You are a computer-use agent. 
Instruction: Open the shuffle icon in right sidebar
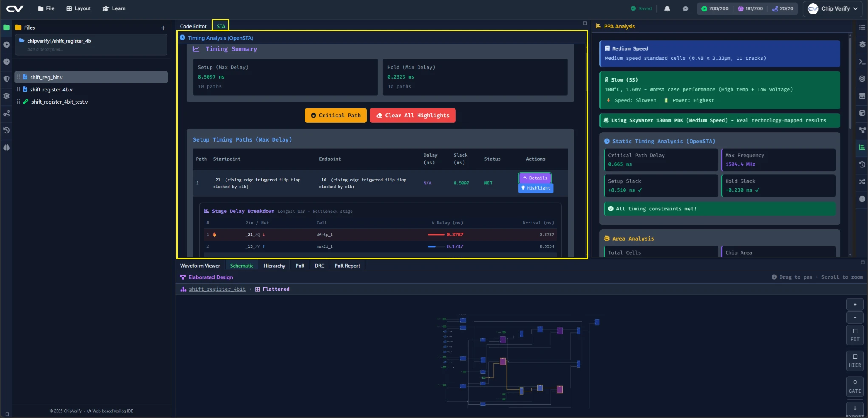[862, 182]
